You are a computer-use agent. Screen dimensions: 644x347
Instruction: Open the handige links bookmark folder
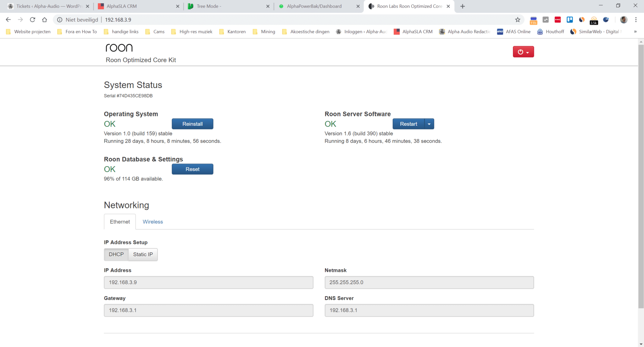tap(121, 31)
